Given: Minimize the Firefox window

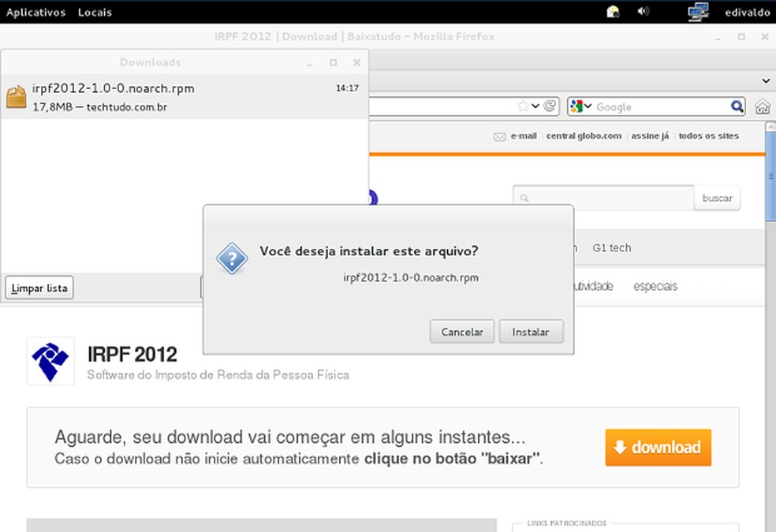Looking at the screenshot, I should click(x=718, y=37).
